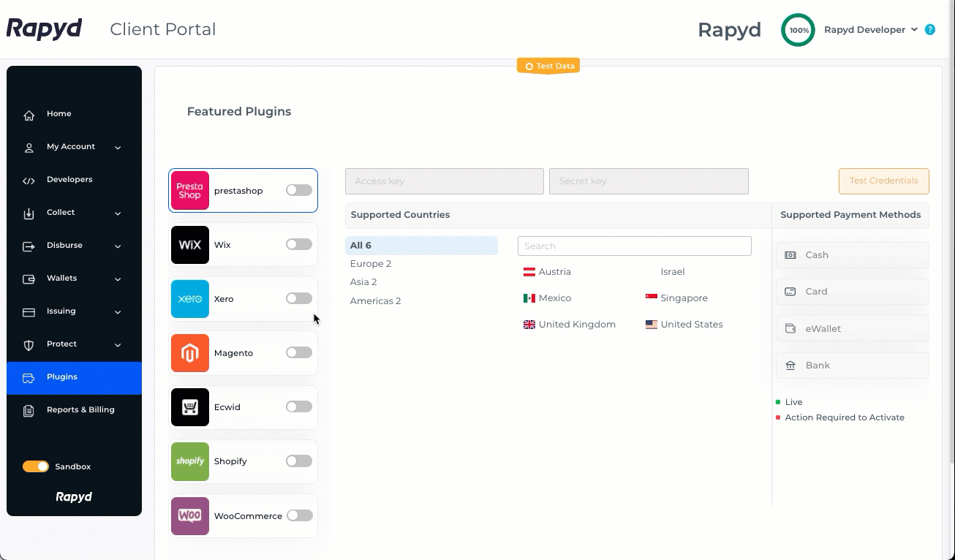Expand the Collect menu chevron

(118, 213)
